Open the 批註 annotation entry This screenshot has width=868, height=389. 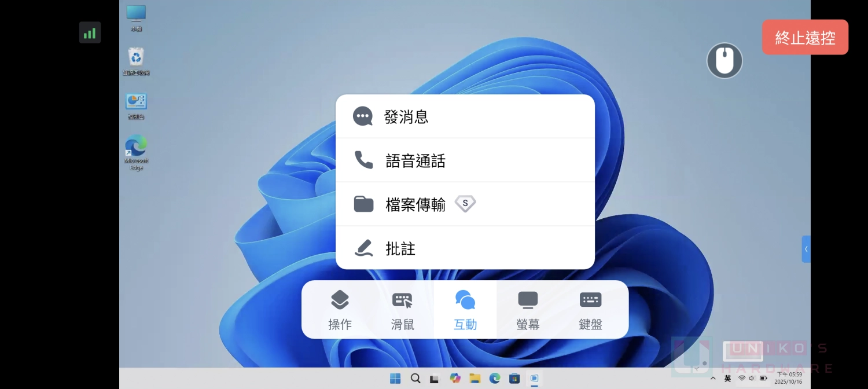[400, 248]
